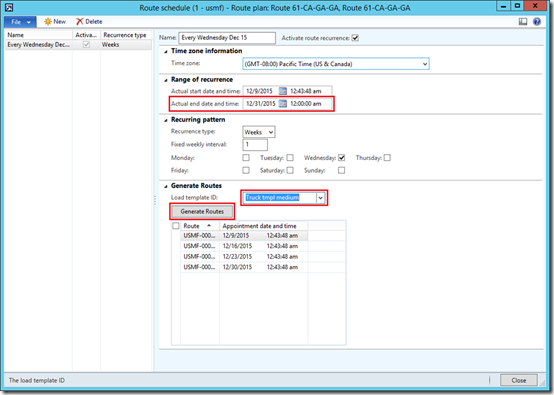Open calendar picker for actual start date
554x395 pixels.
[283, 91]
